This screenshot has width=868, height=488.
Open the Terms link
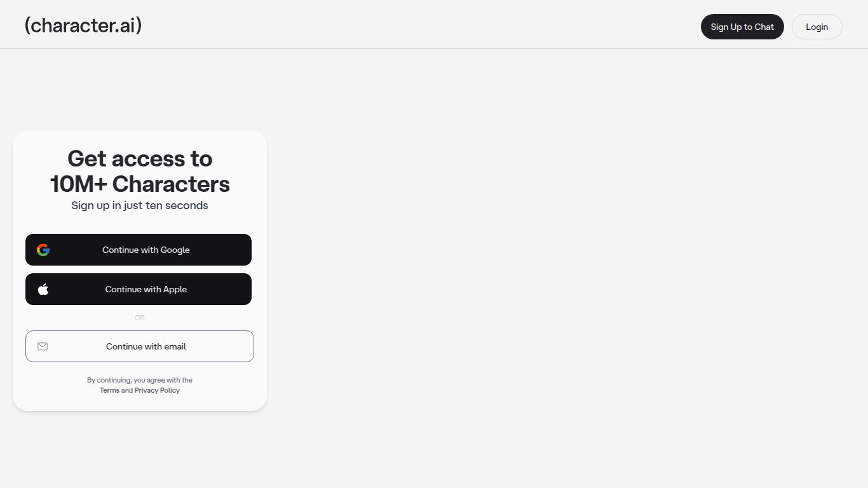tap(109, 390)
